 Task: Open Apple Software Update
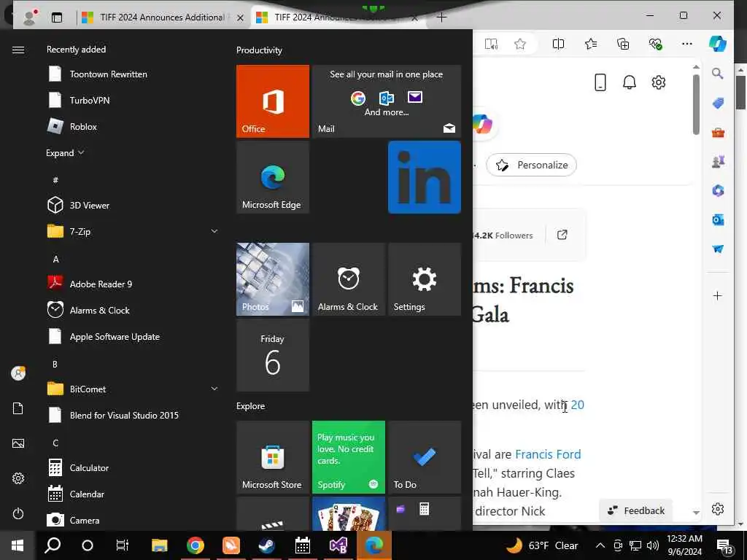tap(133, 337)
